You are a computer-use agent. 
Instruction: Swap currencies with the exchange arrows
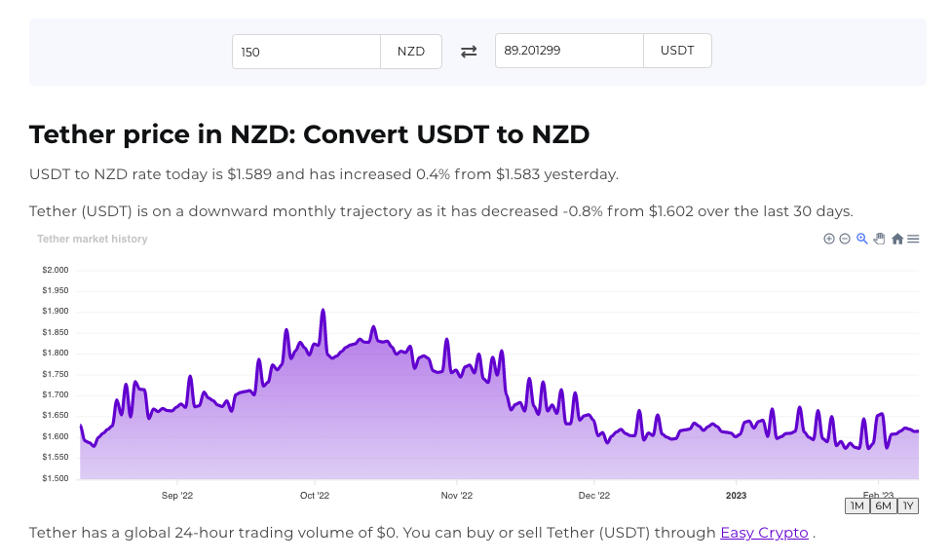469,52
